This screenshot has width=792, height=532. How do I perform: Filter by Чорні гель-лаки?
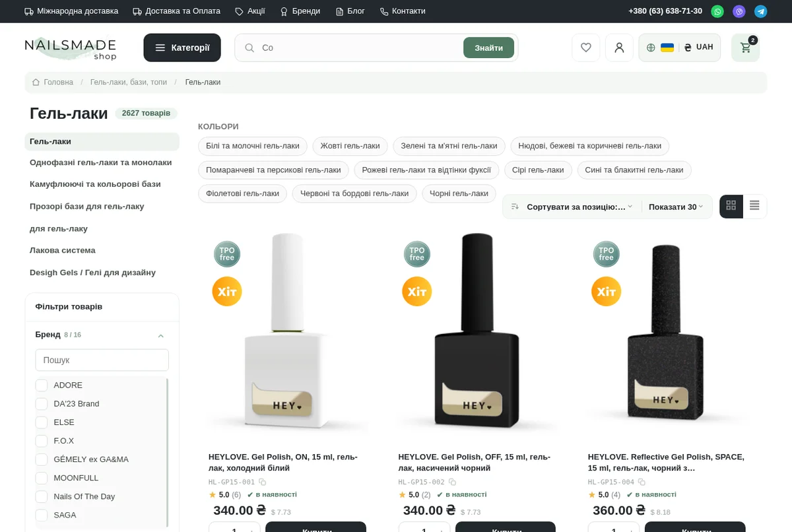pos(459,193)
